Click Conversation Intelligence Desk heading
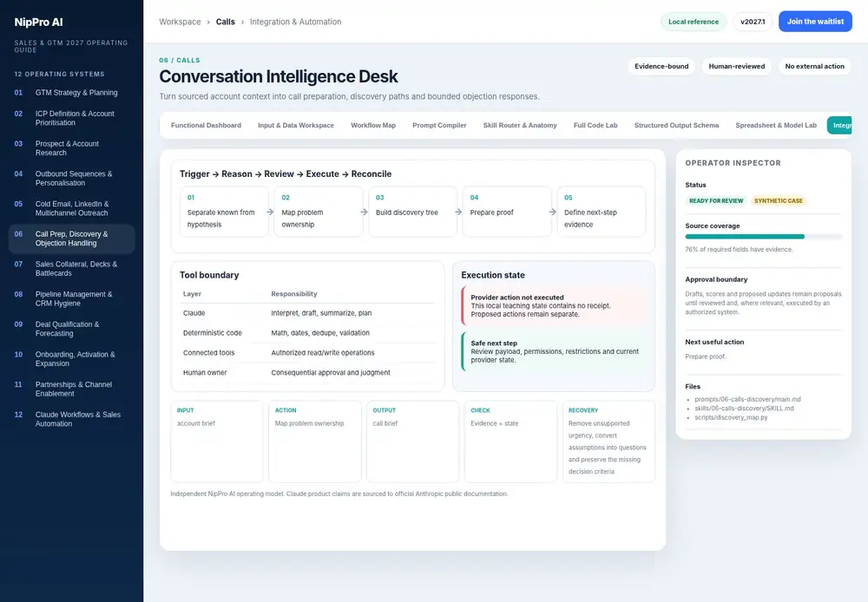The width and height of the screenshot is (868, 602). [x=279, y=76]
